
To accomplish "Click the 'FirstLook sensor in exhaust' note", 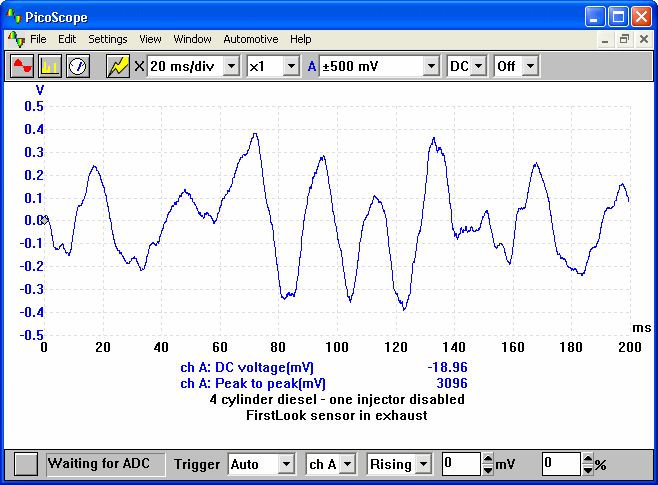I will point(337,415).
